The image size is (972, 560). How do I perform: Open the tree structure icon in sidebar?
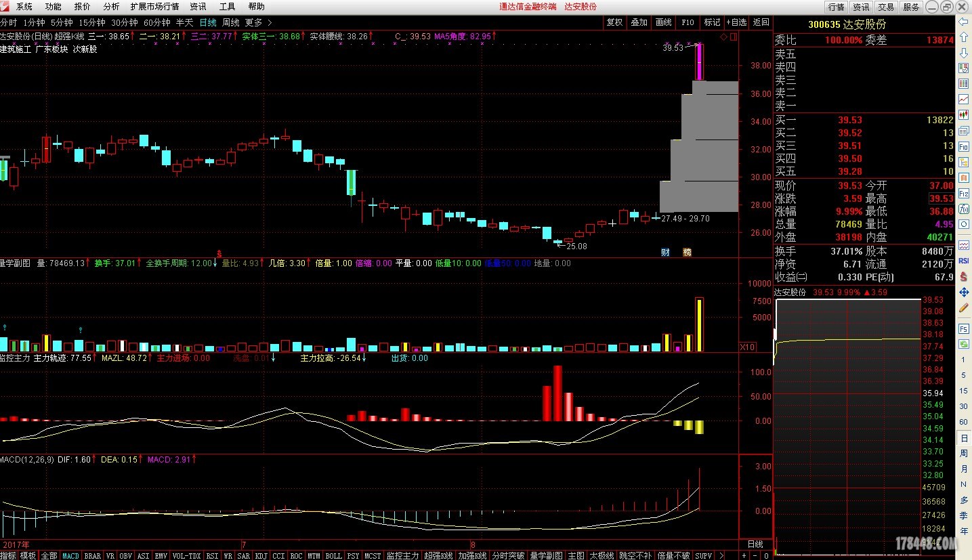pyautogui.click(x=963, y=163)
